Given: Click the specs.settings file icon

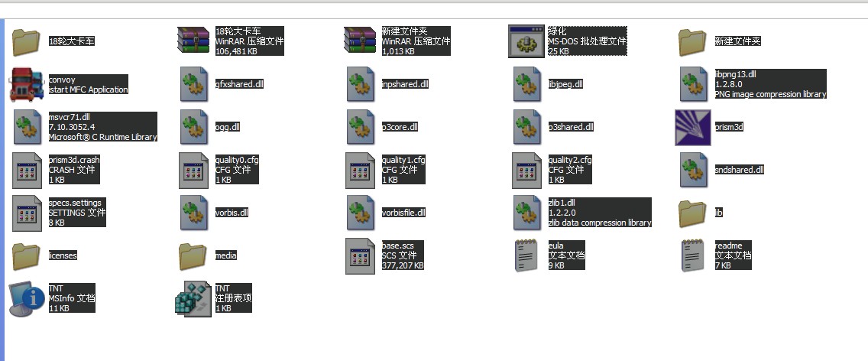Looking at the screenshot, I should [27, 213].
